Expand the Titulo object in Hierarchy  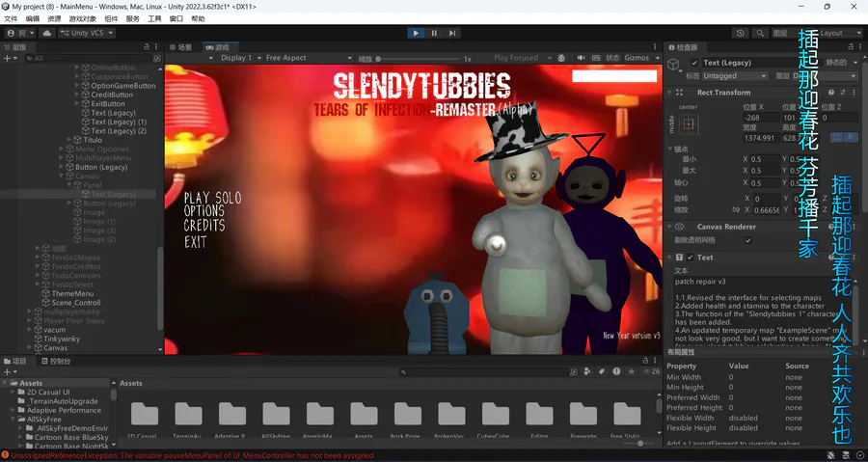click(x=69, y=140)
